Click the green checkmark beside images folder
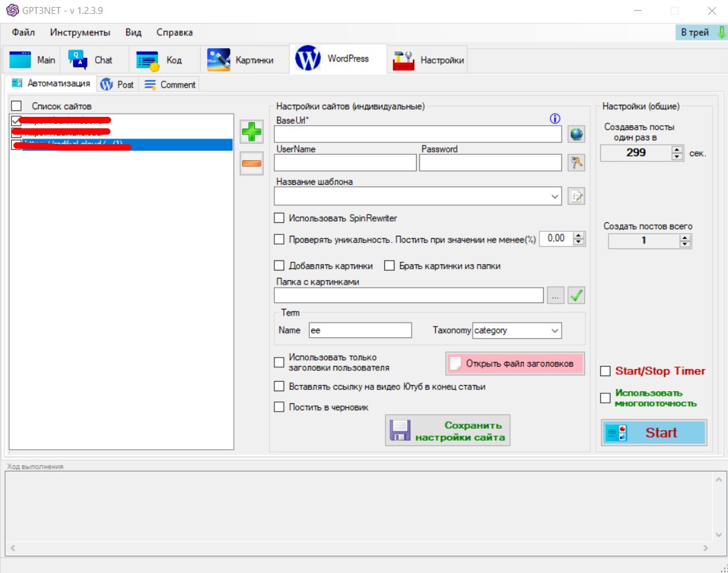The image size is (728, 573). click(576, 295)
